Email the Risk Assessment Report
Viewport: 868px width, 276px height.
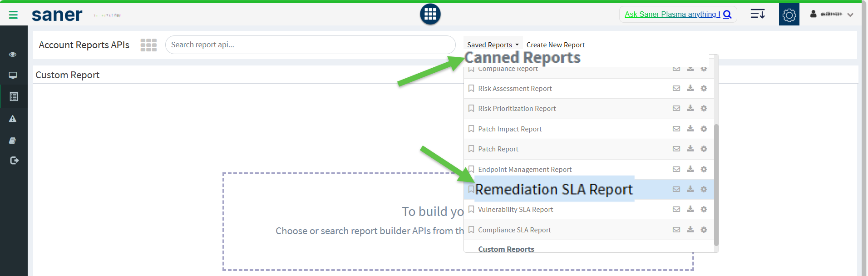(x=676, y=88)
